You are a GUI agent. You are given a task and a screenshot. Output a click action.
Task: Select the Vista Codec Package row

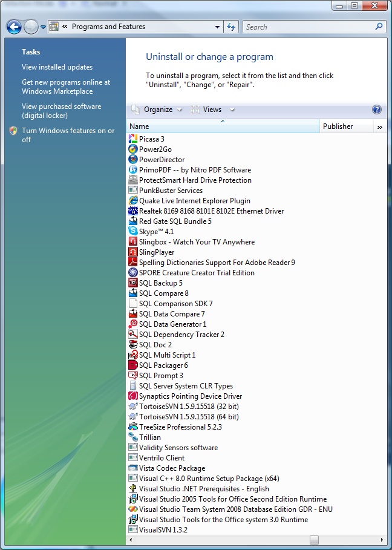167,468
